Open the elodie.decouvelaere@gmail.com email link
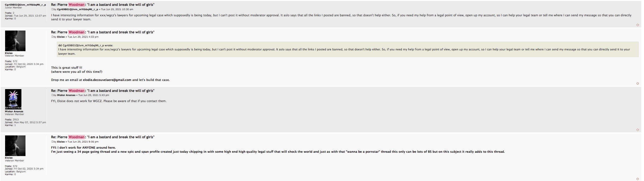Image resolution: width=644 pixels, height=181 pixels. [x=107, y=80]
